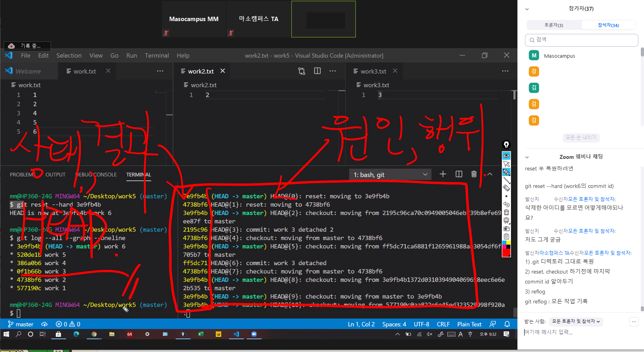Toggle annotation visibility eye icon
This screenshot has height=352, width=644.
click(x=506, y=156)
